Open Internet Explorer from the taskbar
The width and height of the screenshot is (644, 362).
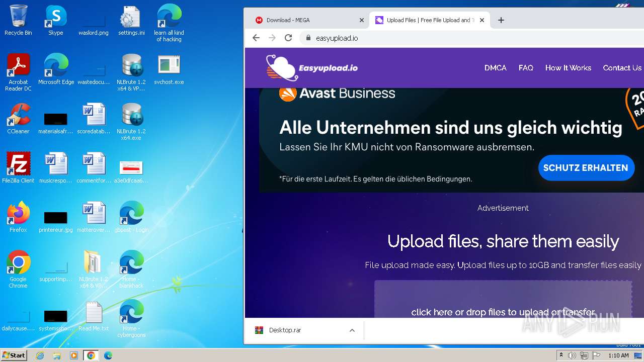coord(40,355)
